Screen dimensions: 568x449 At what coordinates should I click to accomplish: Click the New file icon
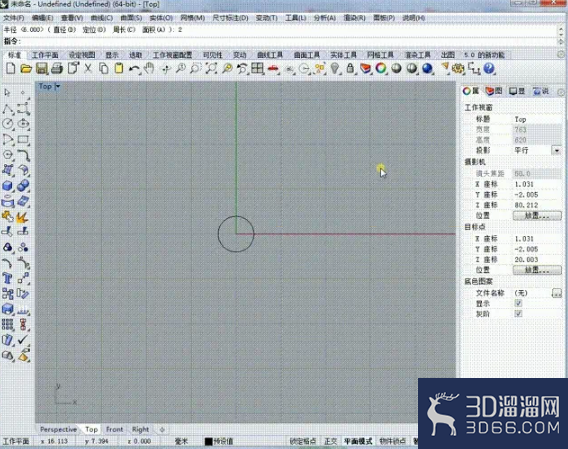click(x=11, y=68)
